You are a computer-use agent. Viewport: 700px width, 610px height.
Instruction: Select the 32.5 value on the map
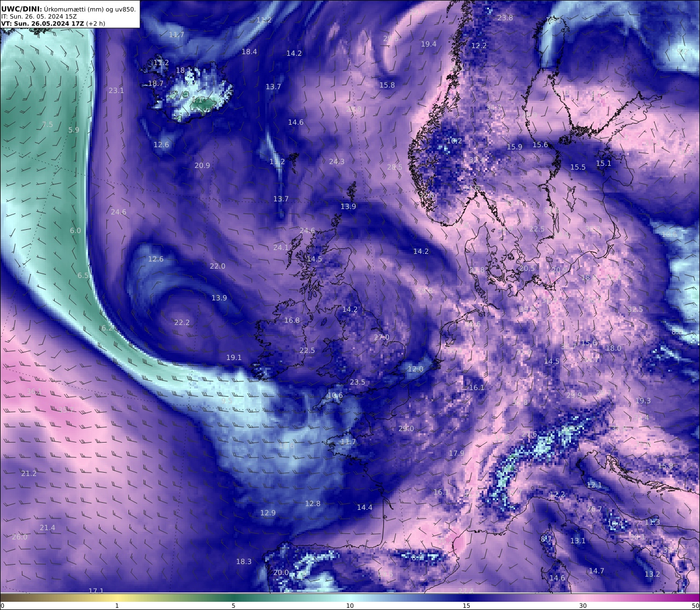pyautogui.click(x=635, y=310)
